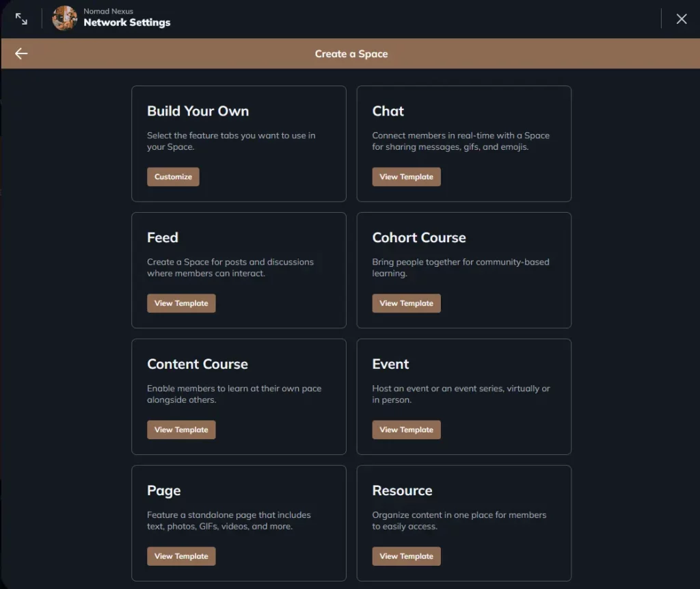Click the expand/fullscreen arrows icon top-left

tap(21, 18)
